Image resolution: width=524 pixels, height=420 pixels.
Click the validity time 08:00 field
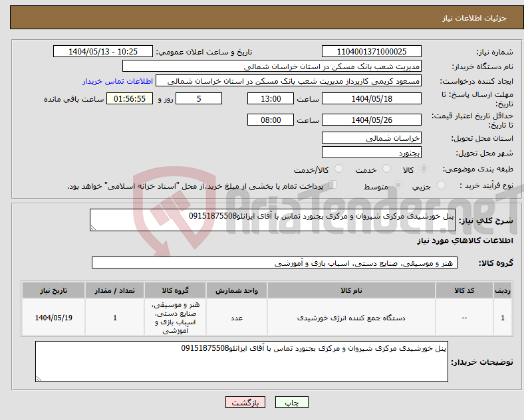coord(271,120)
